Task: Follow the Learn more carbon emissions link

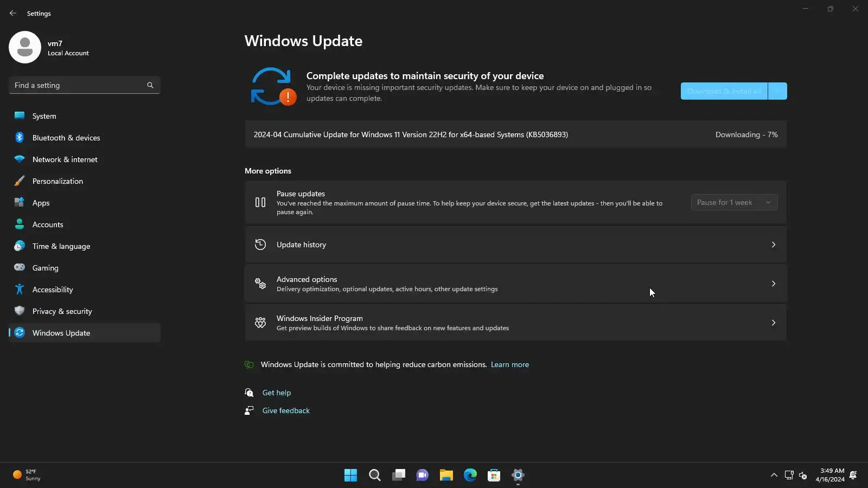Action: (510, 364)
